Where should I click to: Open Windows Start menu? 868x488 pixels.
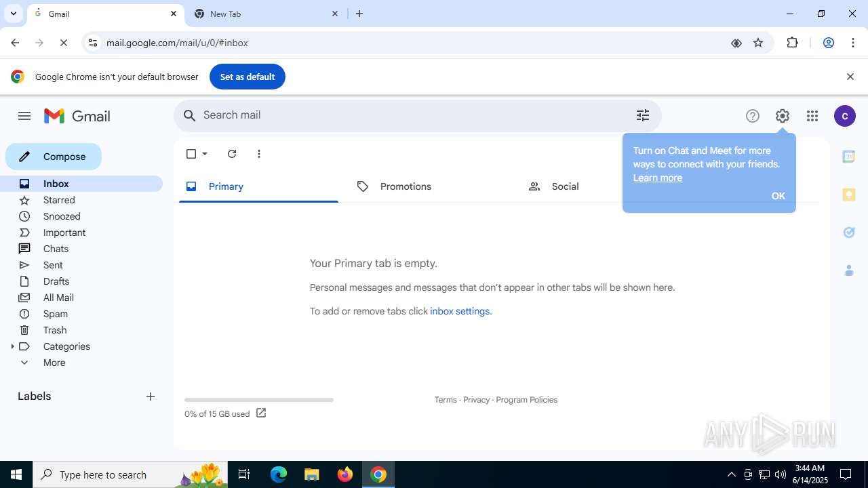[x=16, y=474]
